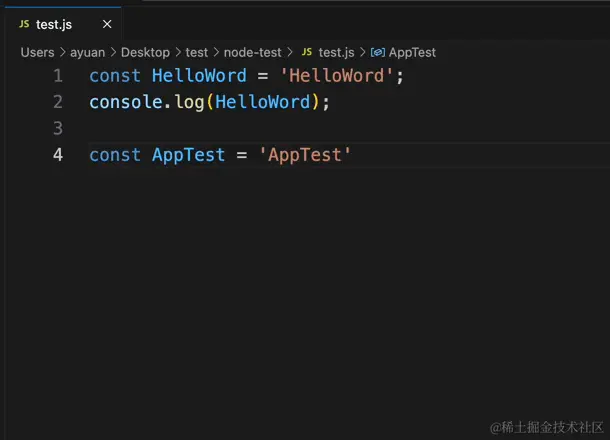Screen dimensions: 610x440
Task: Select the test.js editor tab
Action: pyautogui.click(x=63, y=24)
